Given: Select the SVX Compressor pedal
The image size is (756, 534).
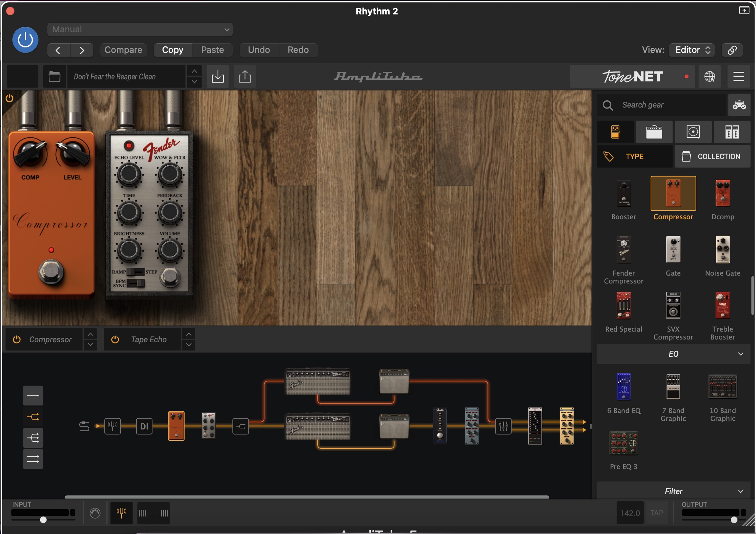Looking at the screenshot, I should tap(673, 306).
